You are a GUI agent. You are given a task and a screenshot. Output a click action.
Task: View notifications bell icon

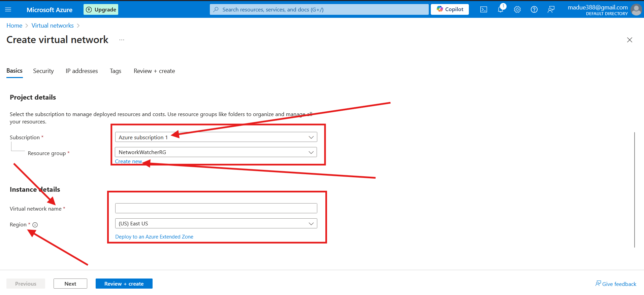click(x=501, y=9)
